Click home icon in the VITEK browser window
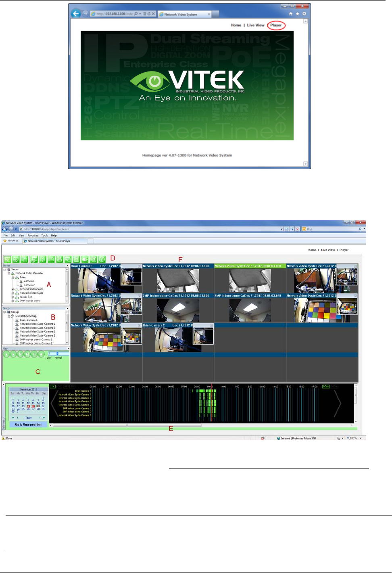The image size is (392, 573). coord(291,13)
